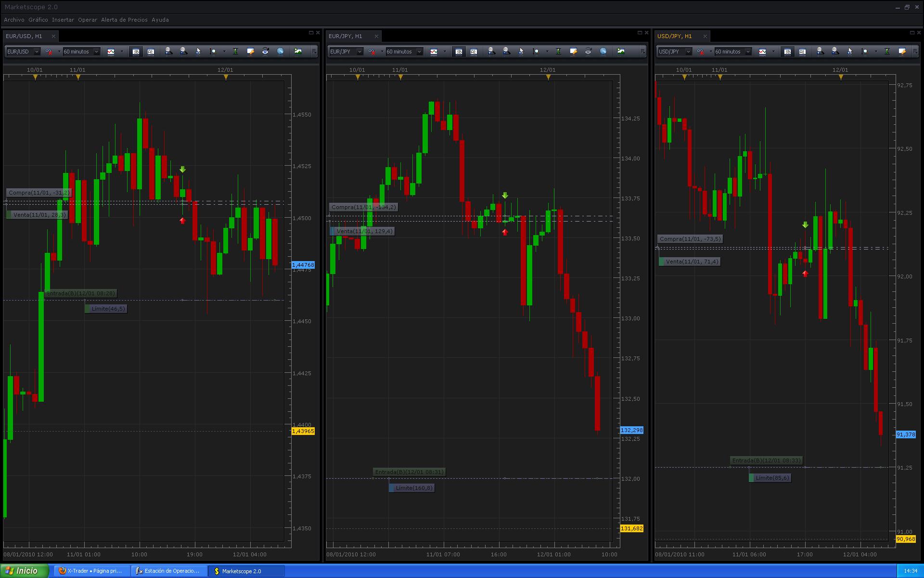Toggle the first data-view button in EUR/USD toolbar
The image size is (924, 578).
[x=136, y=51]
